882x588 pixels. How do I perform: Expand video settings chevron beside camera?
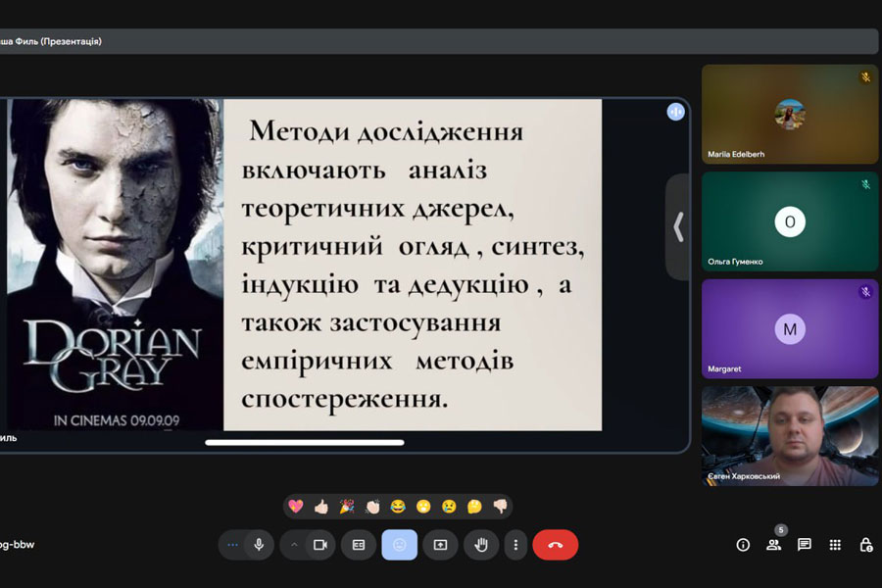pyautogui.click(x=294, y=545)
